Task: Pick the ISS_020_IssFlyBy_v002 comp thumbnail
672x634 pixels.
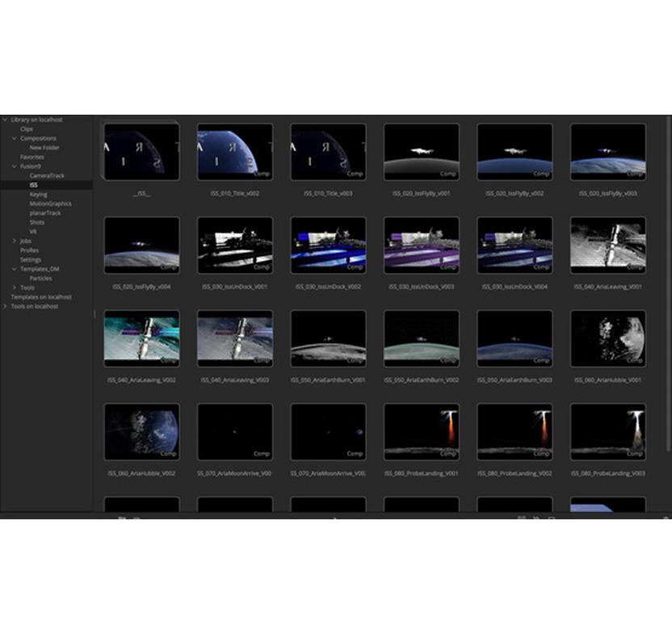Action: click(x=514, y=152)
